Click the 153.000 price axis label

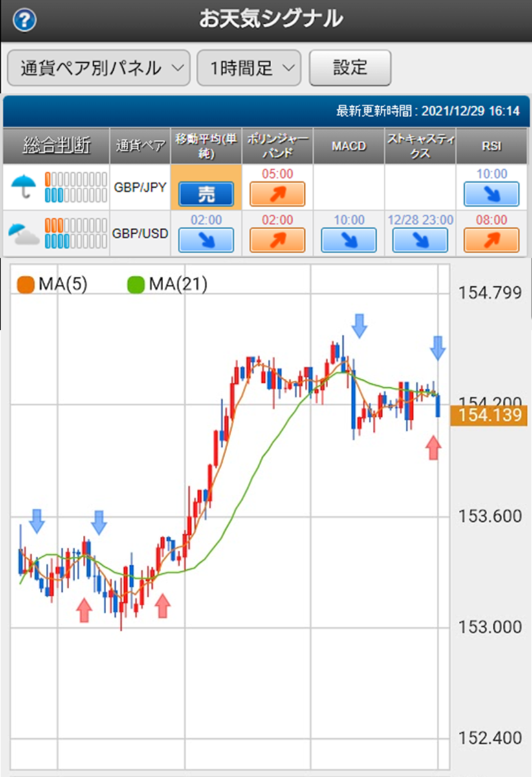click(x=490, y=627)
